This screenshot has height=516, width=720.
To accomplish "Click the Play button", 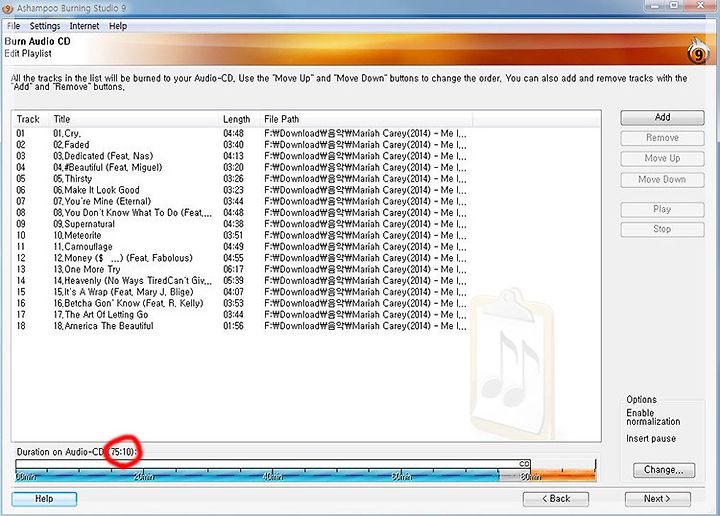I will click(662, 209).
